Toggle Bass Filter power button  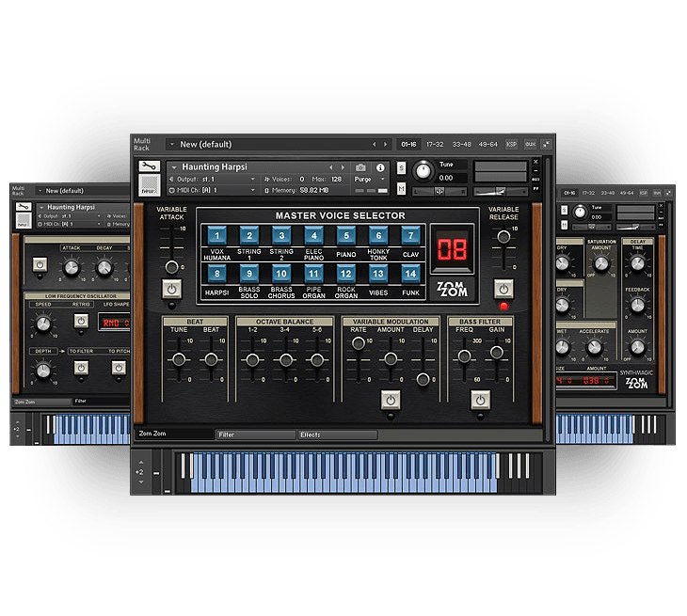click(480, 400)
